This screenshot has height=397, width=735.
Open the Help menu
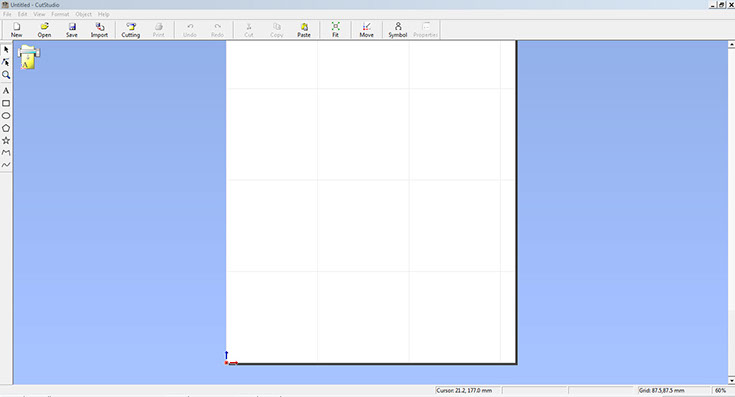click(x=104, y=14)
